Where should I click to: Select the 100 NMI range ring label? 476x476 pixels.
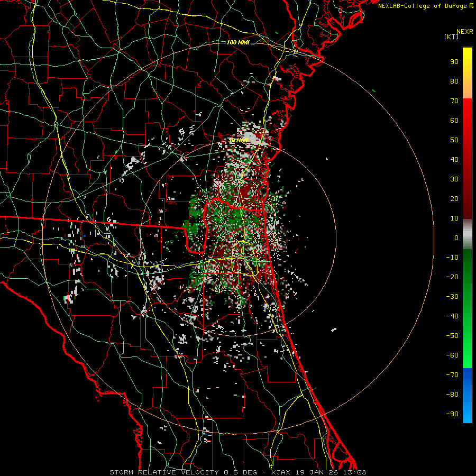tap(238, 42)
